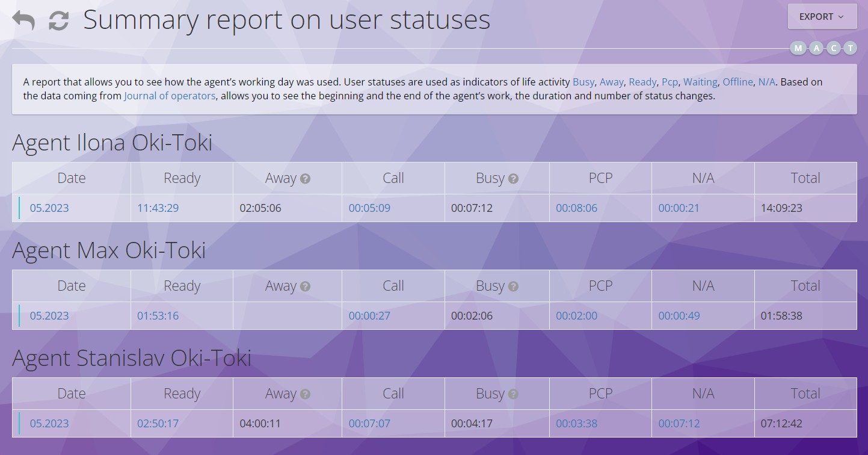The height and width of the screenshot is (455, 868).
Task: Open Max's PCP time 00:02:00
Action: tap(576, 316)
